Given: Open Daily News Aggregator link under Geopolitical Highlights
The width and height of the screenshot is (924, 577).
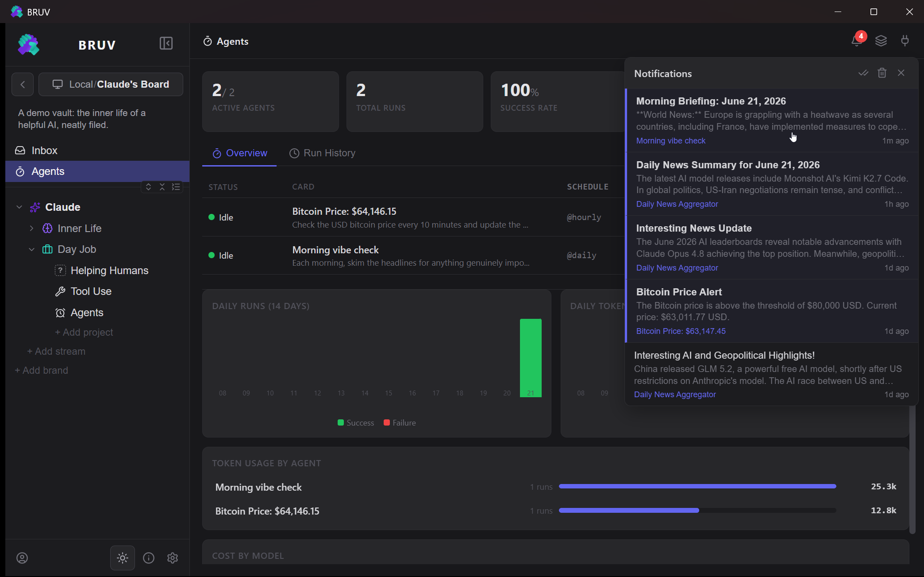Looking at the screenshot, I should click(x=675, y=395).
